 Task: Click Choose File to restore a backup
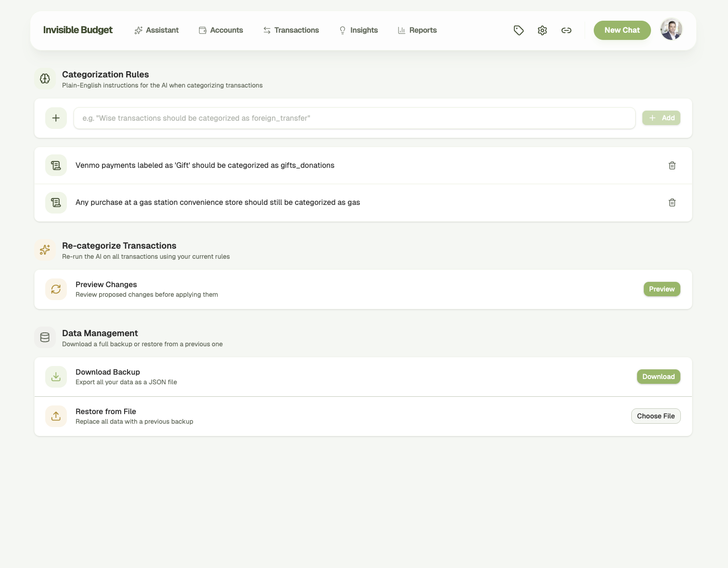656,416
